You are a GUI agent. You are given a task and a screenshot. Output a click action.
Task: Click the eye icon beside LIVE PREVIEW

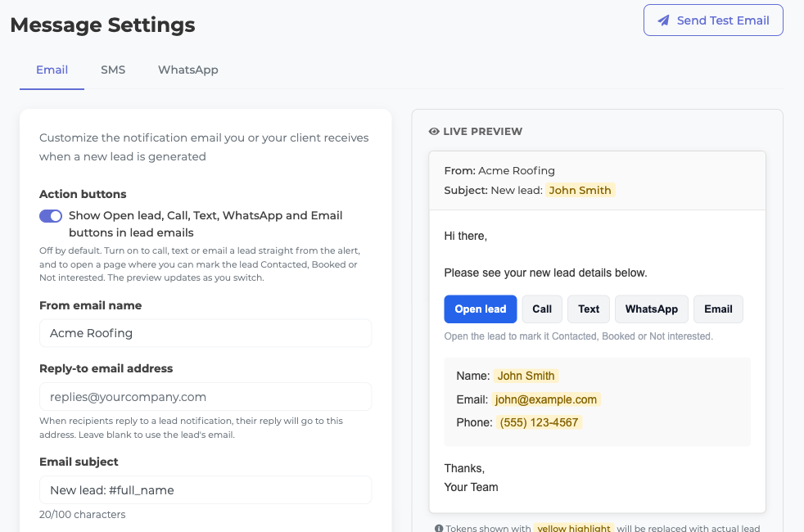click(434, 132)
